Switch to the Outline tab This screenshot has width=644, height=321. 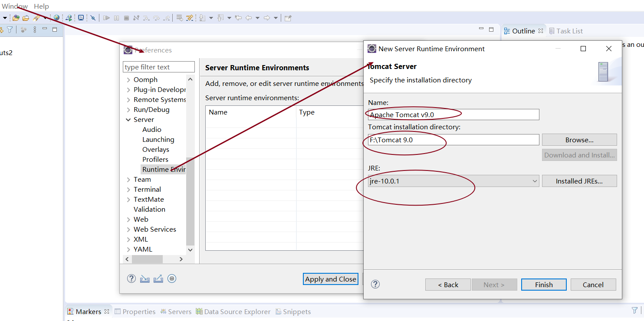tap(523, 31)
